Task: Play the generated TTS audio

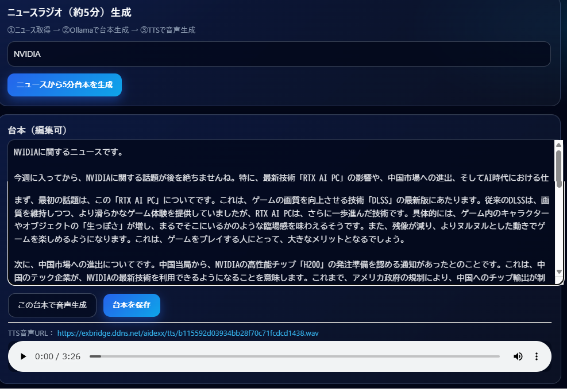Action: [x=23, y=356]
